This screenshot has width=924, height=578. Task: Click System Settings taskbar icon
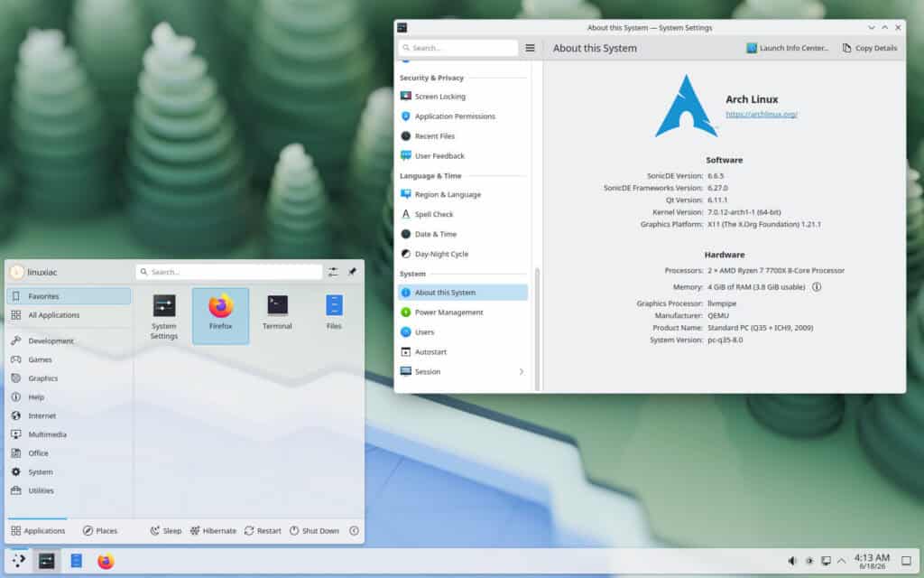click(x=47, y=561)
